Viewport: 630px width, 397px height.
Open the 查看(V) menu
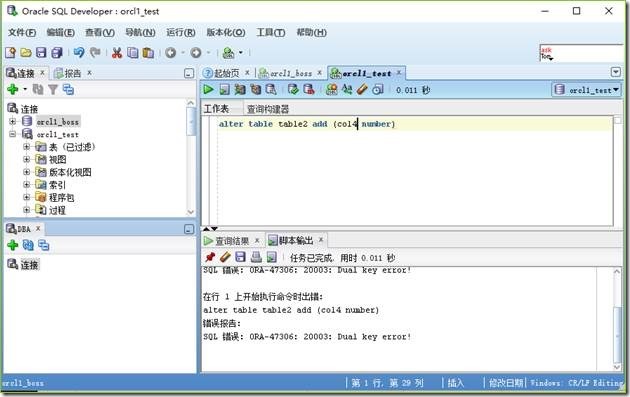point(100,33)
